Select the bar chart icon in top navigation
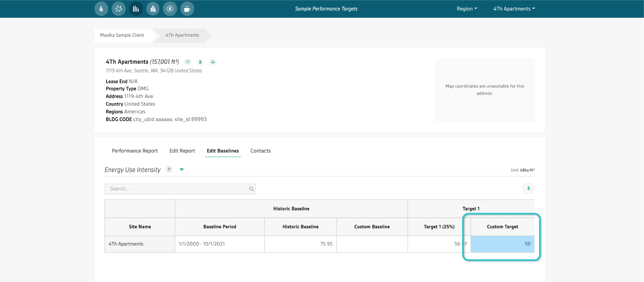 pyautogui.click(x=136, y=9)
